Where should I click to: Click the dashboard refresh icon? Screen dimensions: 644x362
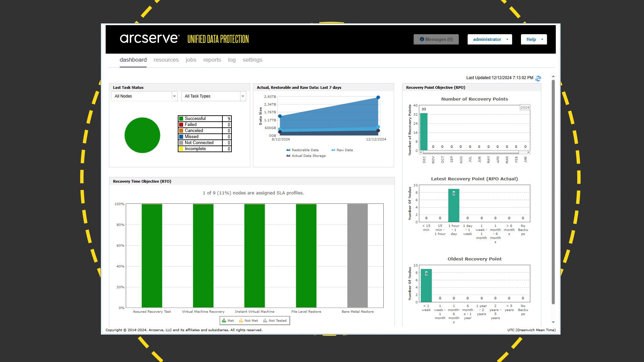[x=540, y=78]
